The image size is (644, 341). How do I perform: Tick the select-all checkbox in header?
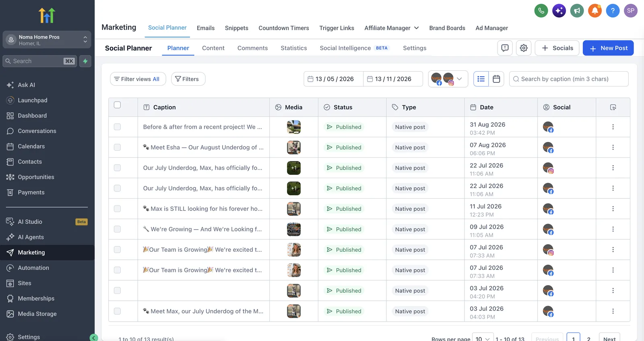tap(117, 105)
